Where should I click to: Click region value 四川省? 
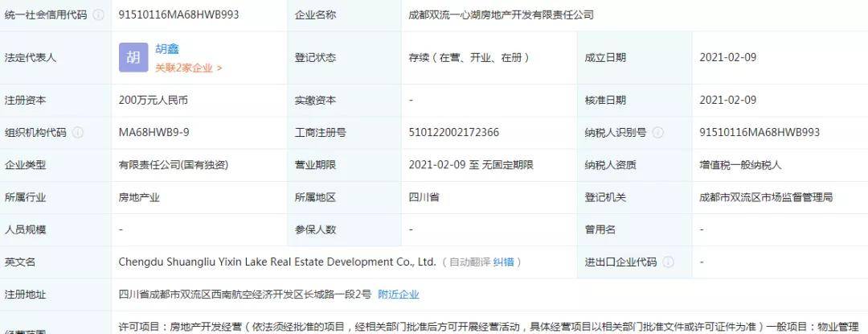(x=424, y=197)
